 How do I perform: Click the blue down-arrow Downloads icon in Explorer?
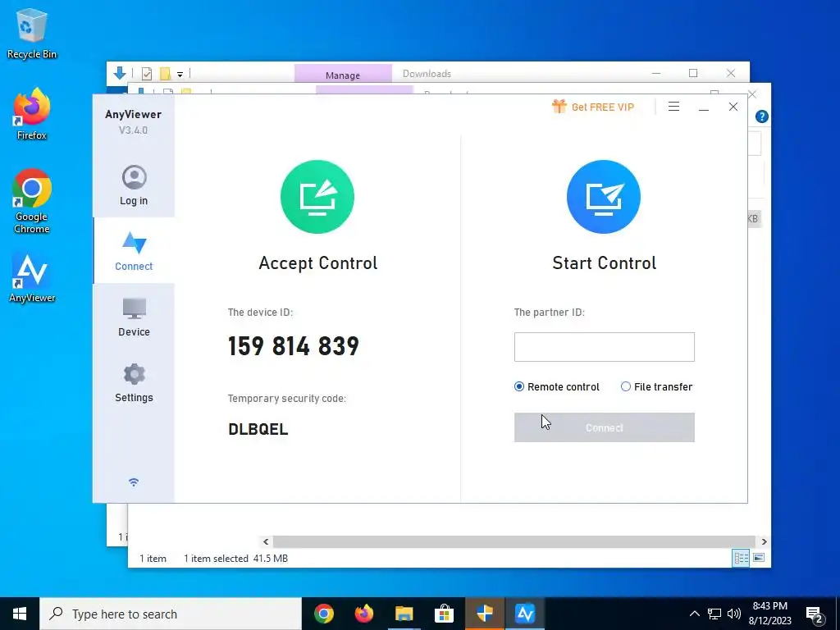pyautogui.click(x=120, y=73)
